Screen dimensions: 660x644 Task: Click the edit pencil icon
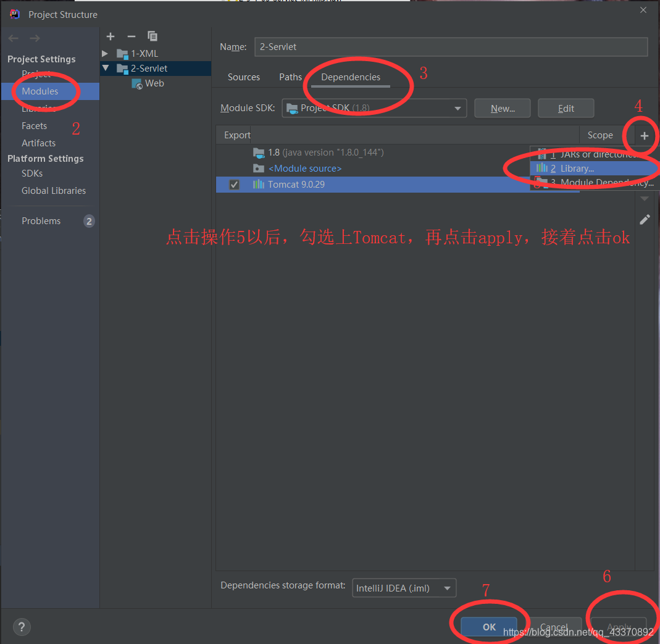point(645,220)
